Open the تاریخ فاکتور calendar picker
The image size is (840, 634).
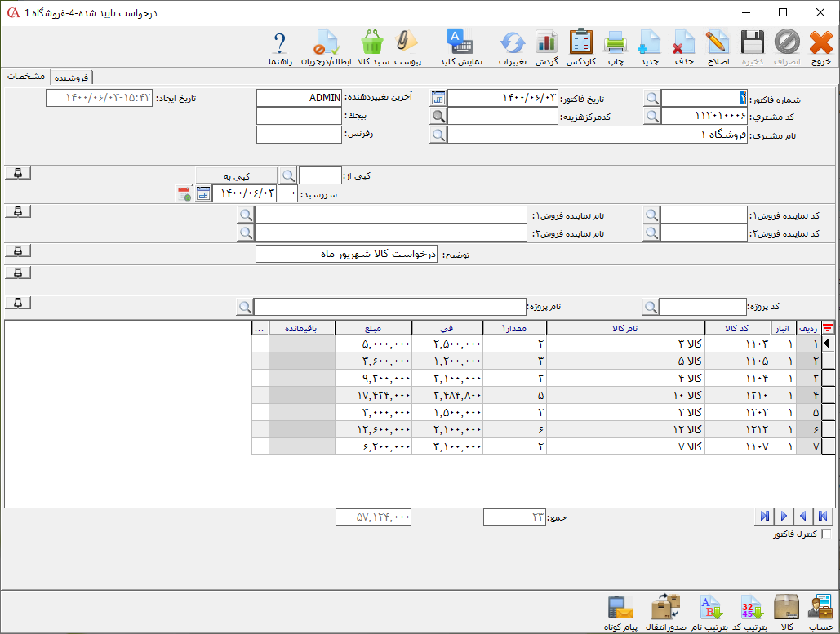(x=439, y=98)
